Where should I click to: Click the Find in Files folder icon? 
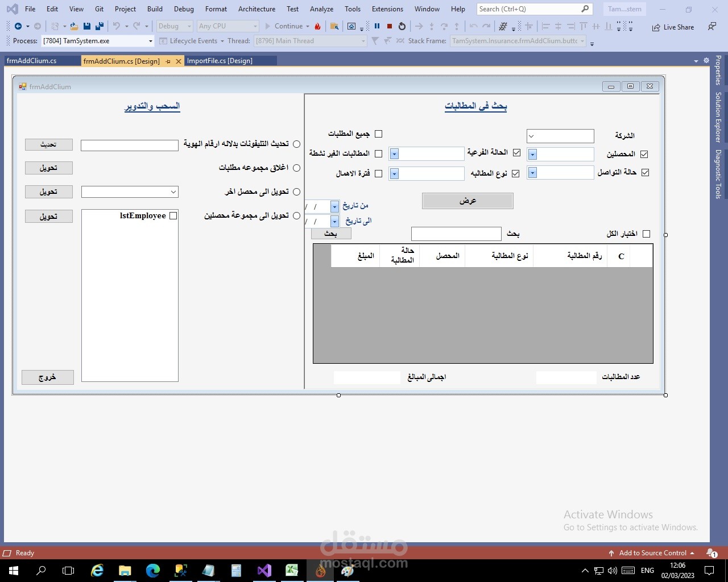coord(334,26)
